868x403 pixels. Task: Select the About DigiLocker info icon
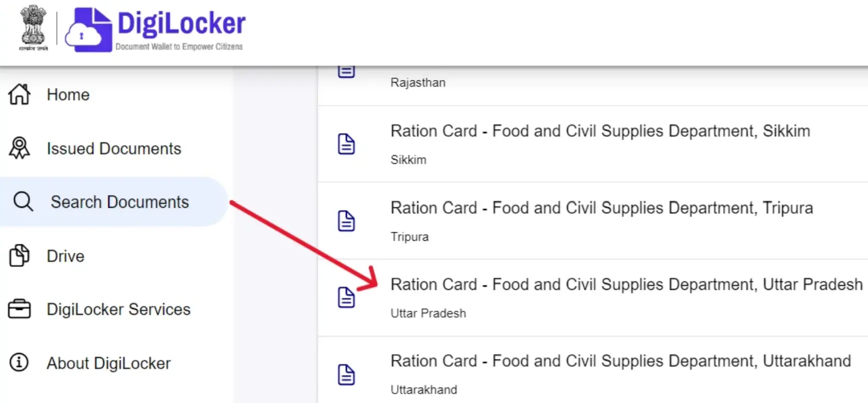(x=19, y=362)
